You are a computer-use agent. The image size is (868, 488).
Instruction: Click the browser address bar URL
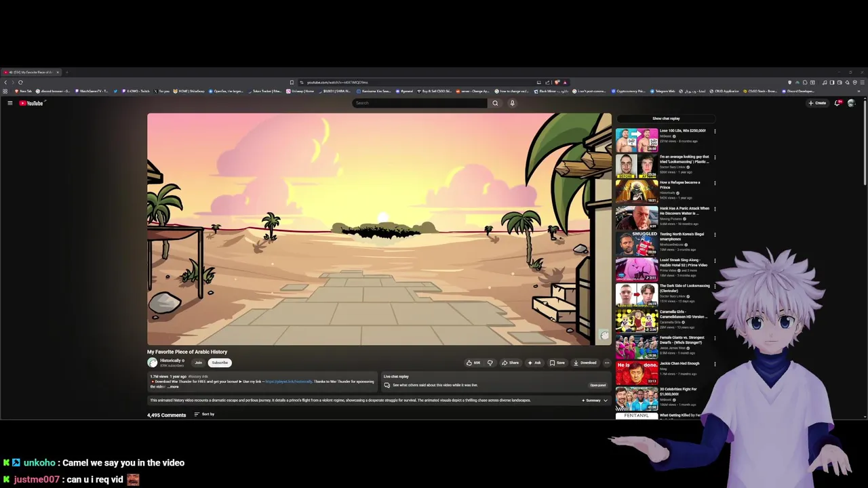pos(338,82)
